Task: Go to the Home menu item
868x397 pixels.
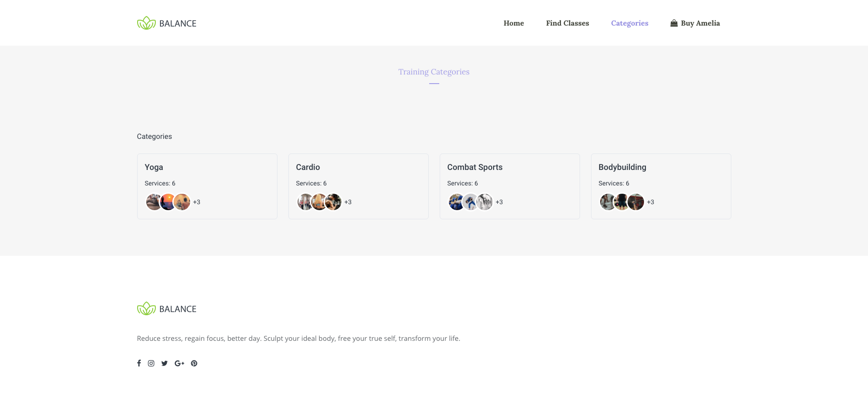Action: pos(514,23)
